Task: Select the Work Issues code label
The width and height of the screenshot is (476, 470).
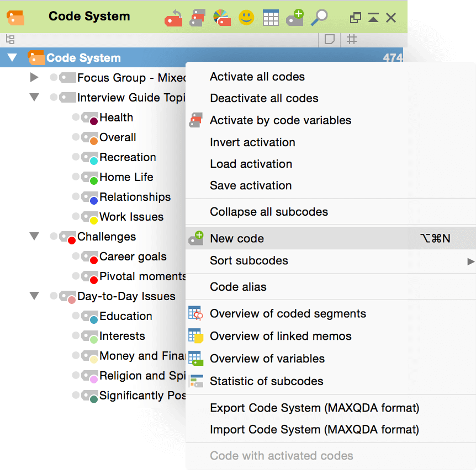Action: point(131,217)
